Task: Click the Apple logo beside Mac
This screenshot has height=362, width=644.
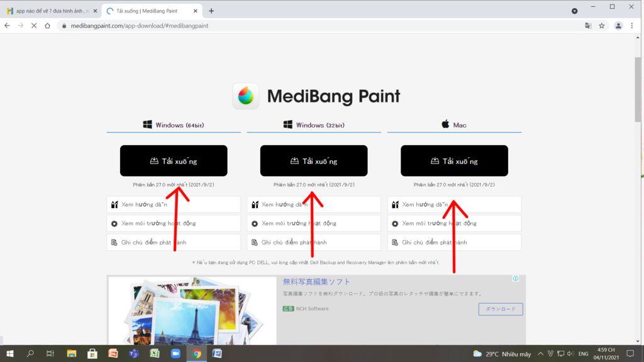Action: [446, 124]
